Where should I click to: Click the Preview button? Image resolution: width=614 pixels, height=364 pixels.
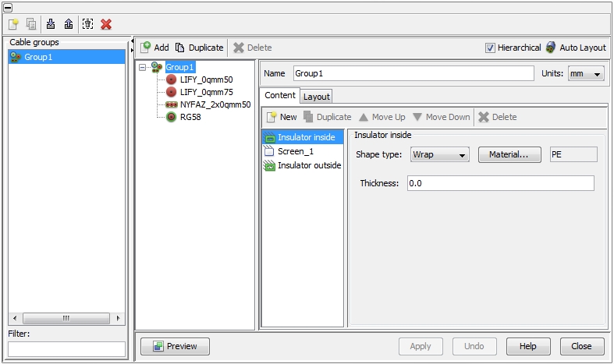coord(175,346)
